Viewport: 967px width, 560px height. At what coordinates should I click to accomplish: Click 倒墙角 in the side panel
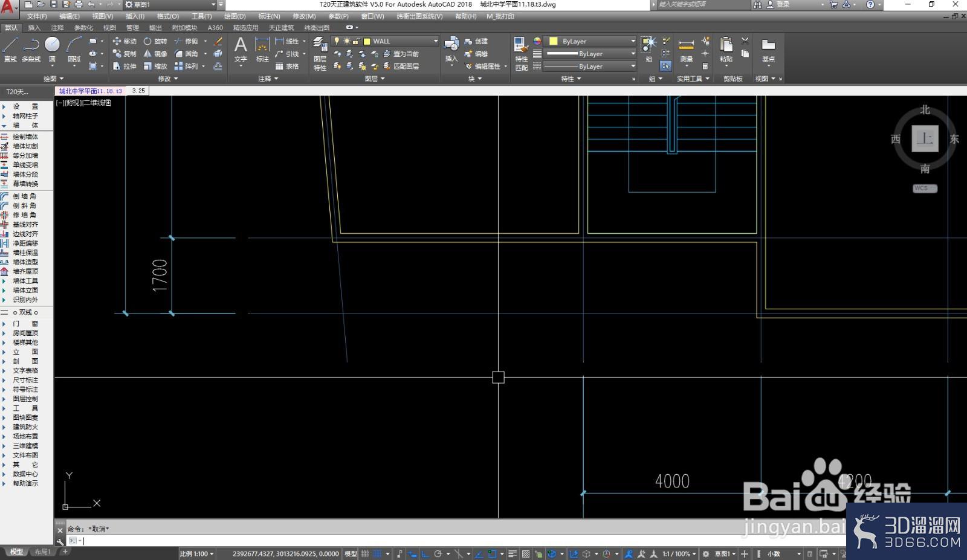click(x=25, y=196)
